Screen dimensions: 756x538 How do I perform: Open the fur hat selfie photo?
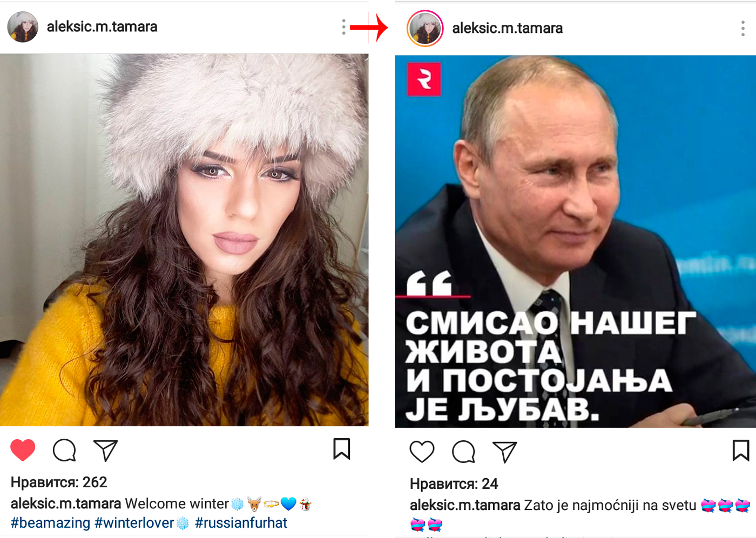coord(184,240)
